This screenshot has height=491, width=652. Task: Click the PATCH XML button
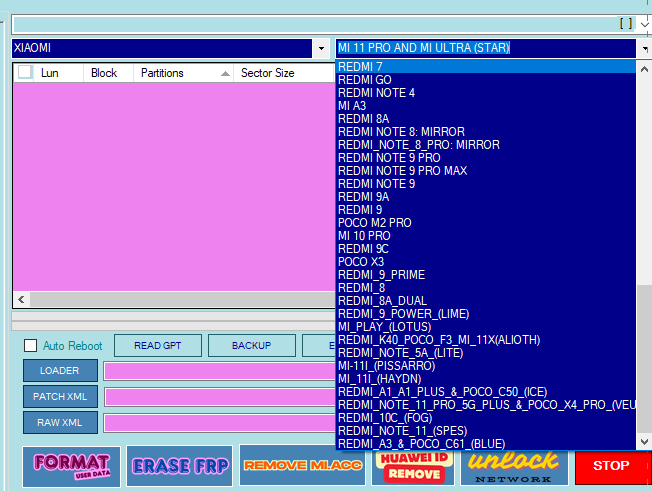pos(60,397)
